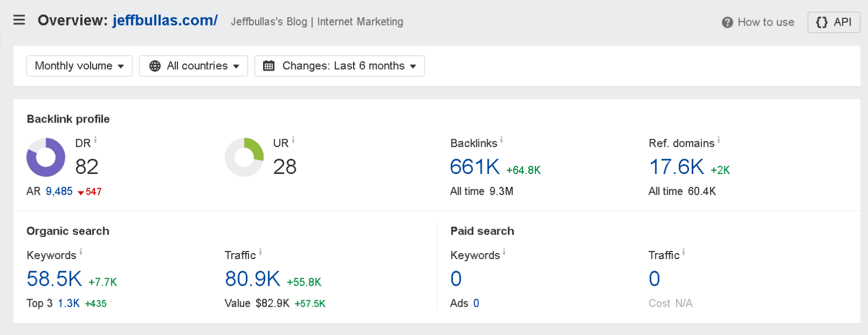
Task: Click the Top 3 1.3K keywords value
Action: coord(69,304)
